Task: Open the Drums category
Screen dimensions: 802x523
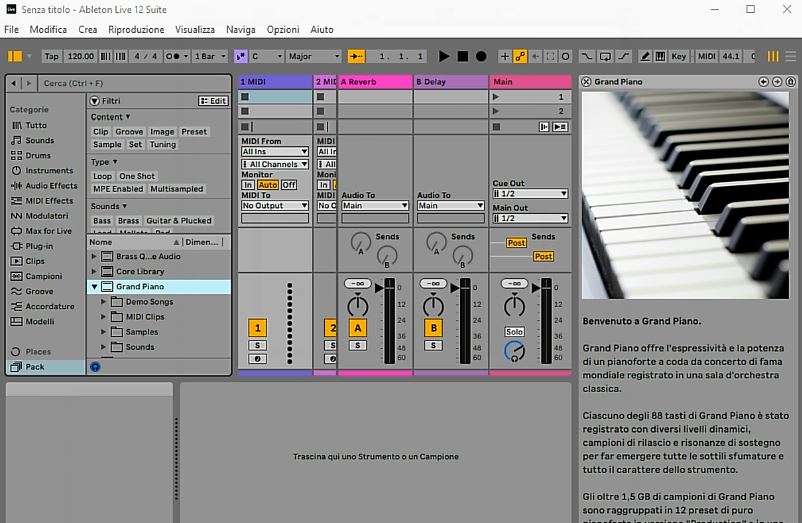Action: (x=38, y=156)
